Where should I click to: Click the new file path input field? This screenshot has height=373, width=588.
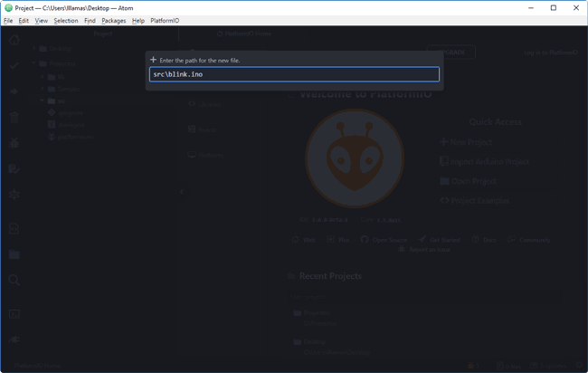(x=294, y=74)
